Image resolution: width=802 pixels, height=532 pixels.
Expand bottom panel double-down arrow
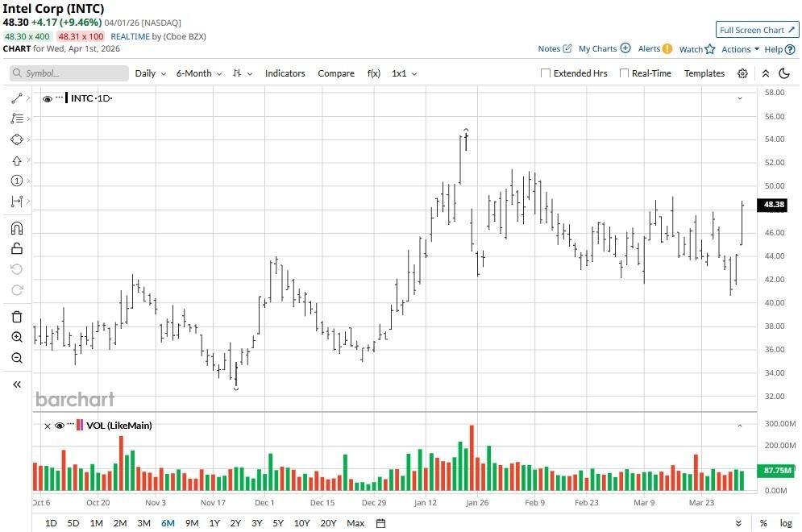click(x=738, y=523)
